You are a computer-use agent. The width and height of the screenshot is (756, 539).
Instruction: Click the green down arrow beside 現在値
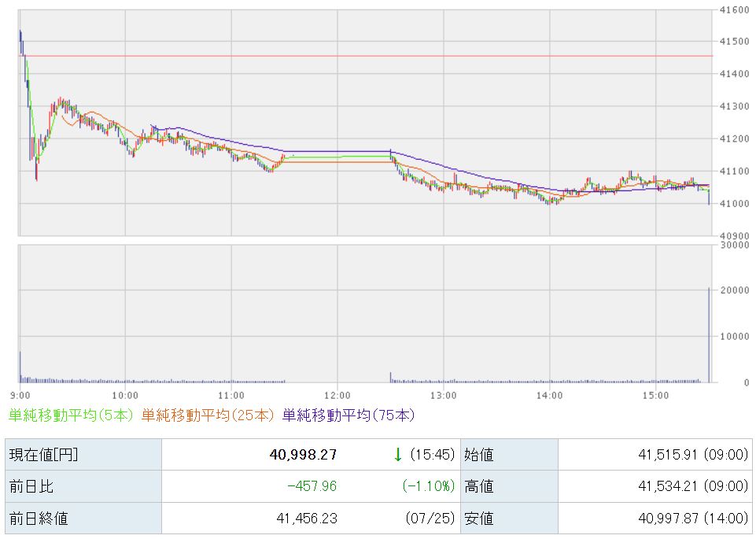pos(398,454)
